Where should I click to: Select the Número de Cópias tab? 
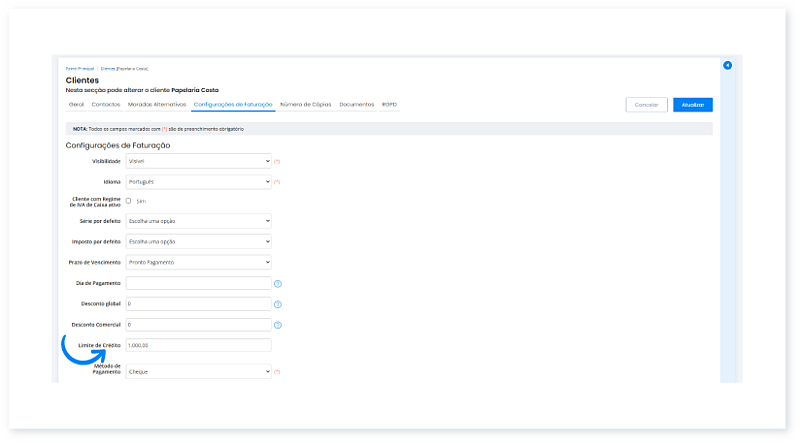306,104
